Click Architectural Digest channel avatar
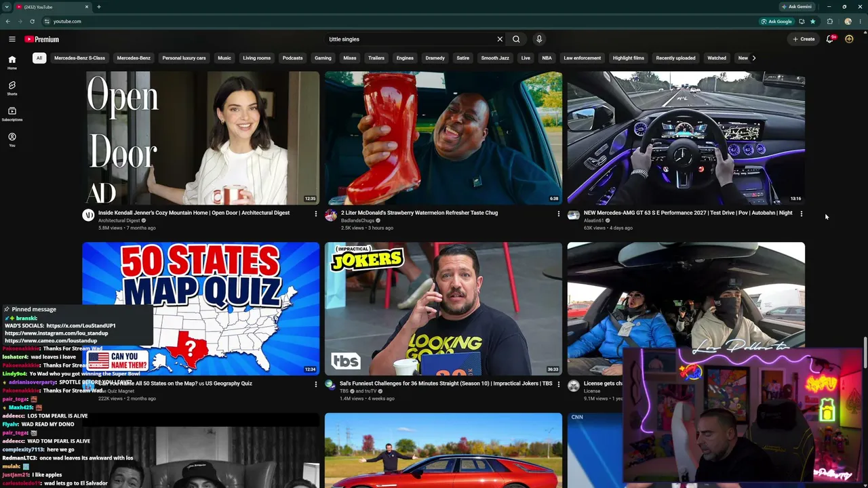The height and width of the screenshot is (488, 868). tap(88, 216)
